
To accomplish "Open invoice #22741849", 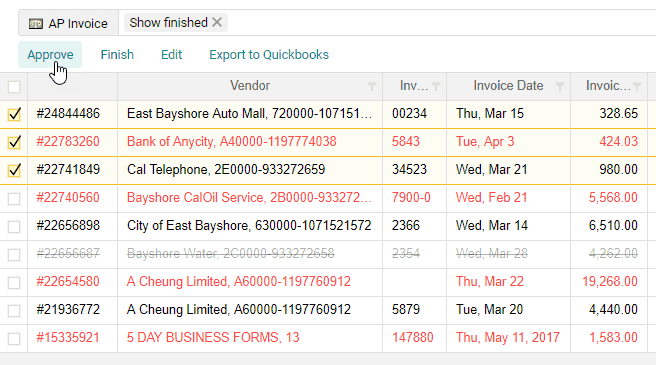I will (68, 170).
